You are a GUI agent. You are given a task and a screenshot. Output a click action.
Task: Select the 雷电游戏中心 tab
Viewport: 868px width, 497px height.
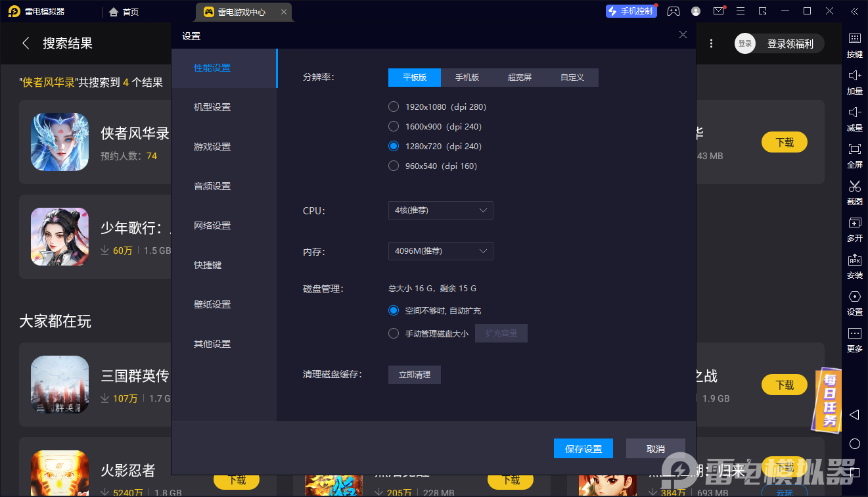244,12
